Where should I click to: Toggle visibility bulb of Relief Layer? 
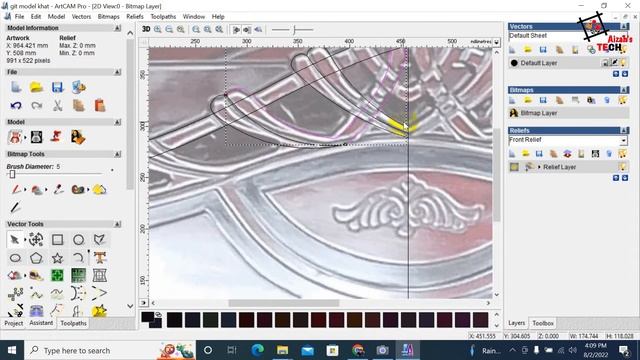(622, 167)
